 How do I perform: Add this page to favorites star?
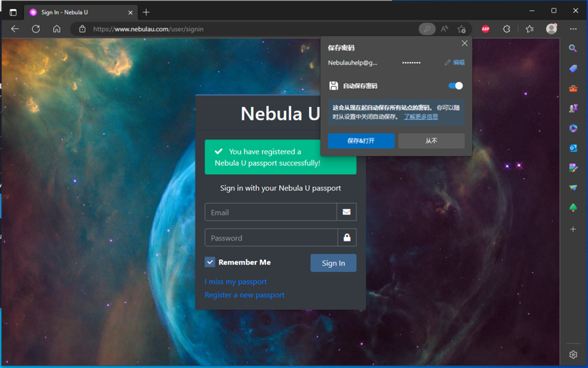coord(462,29)
